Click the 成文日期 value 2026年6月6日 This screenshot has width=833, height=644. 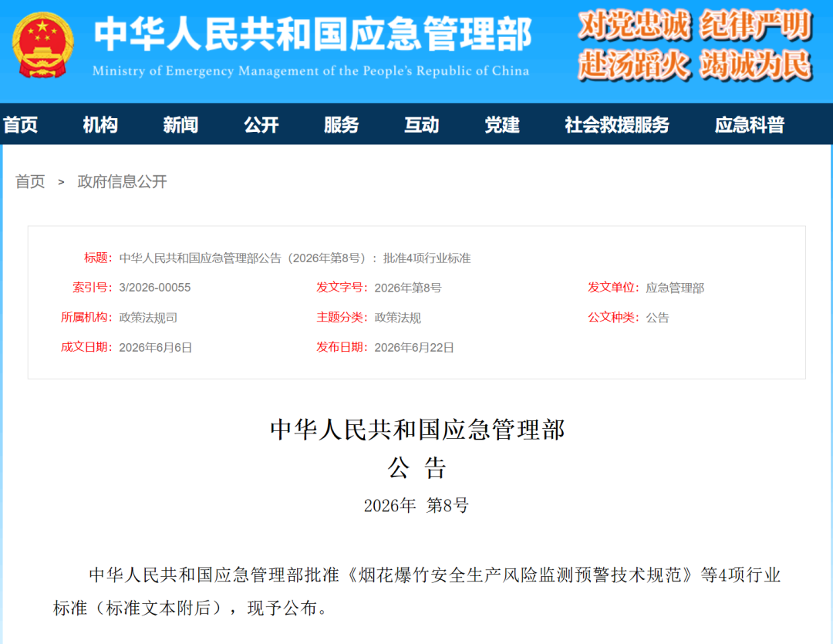click(156, 348)
